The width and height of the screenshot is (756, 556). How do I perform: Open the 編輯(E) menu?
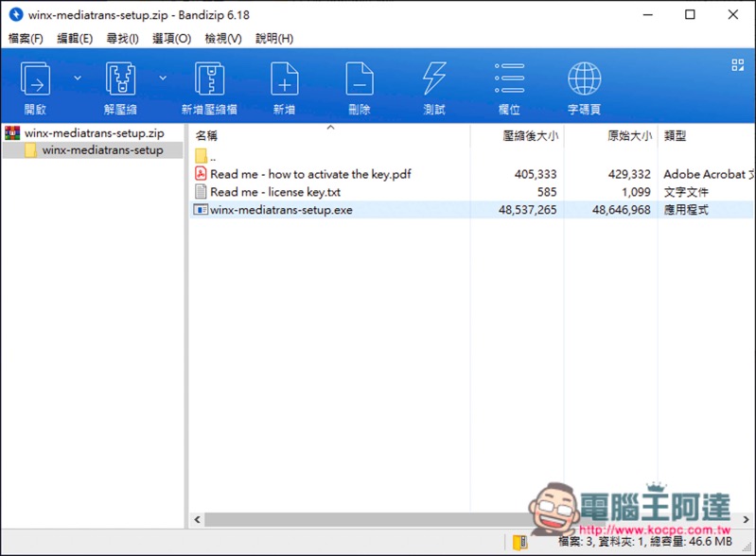tap(75, 39)
